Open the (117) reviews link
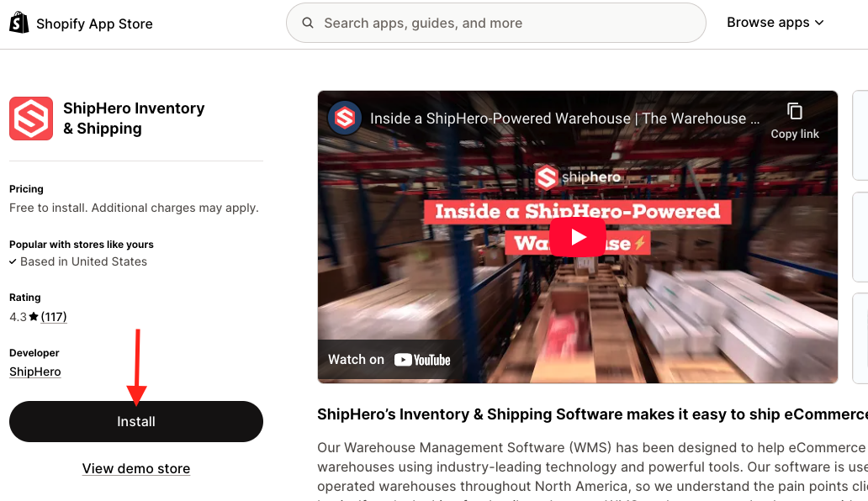The width and height of the screenshot is (868, 501). pyautogui.click(x=54, y=317)
